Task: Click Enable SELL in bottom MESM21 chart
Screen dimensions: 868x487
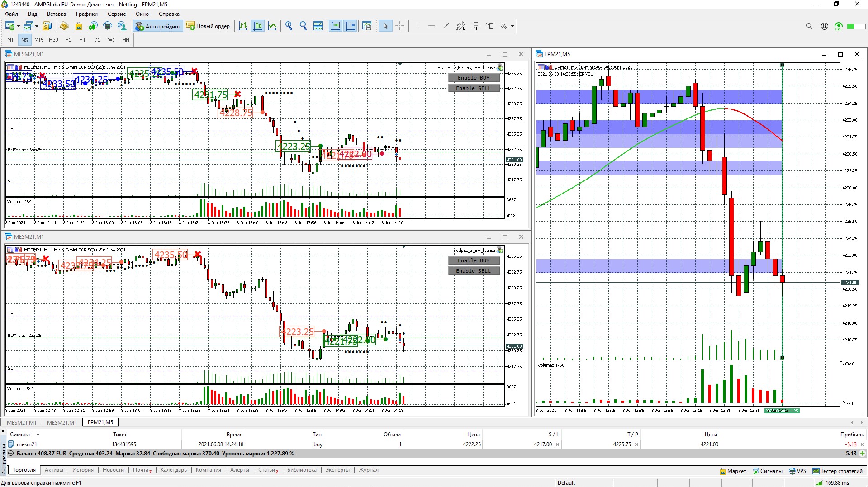Action: [474, 271]
